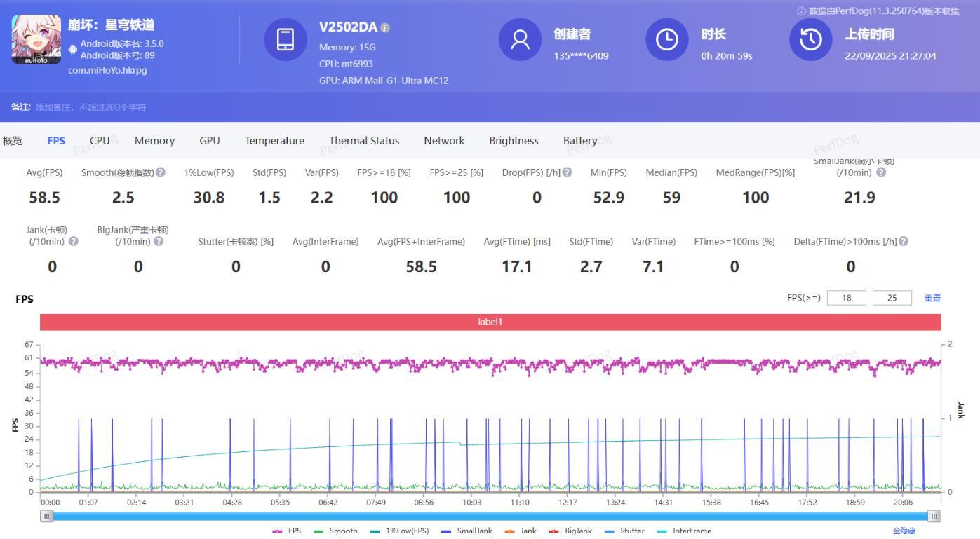Click the Avg(FPS) value 58.5
Image resolution: width=980 pixels, height=539 pixels.
[44, 198]
